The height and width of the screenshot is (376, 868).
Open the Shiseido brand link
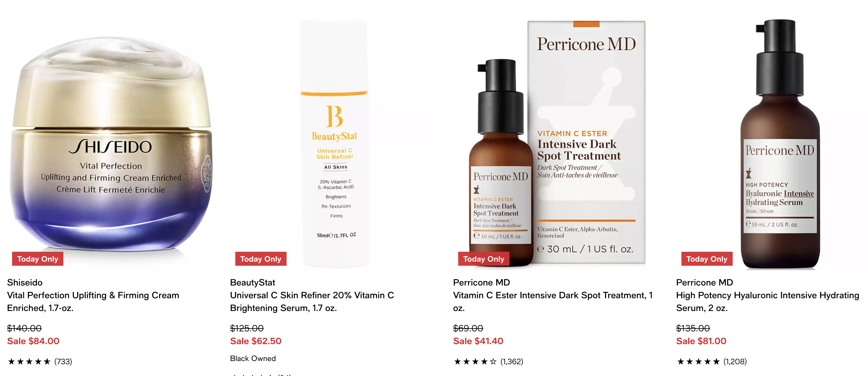point(25,282)
